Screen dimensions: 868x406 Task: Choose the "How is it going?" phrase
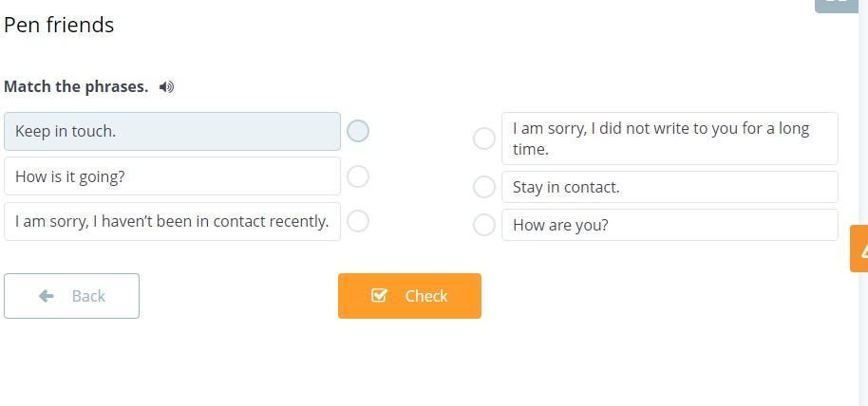coord(172,176)
